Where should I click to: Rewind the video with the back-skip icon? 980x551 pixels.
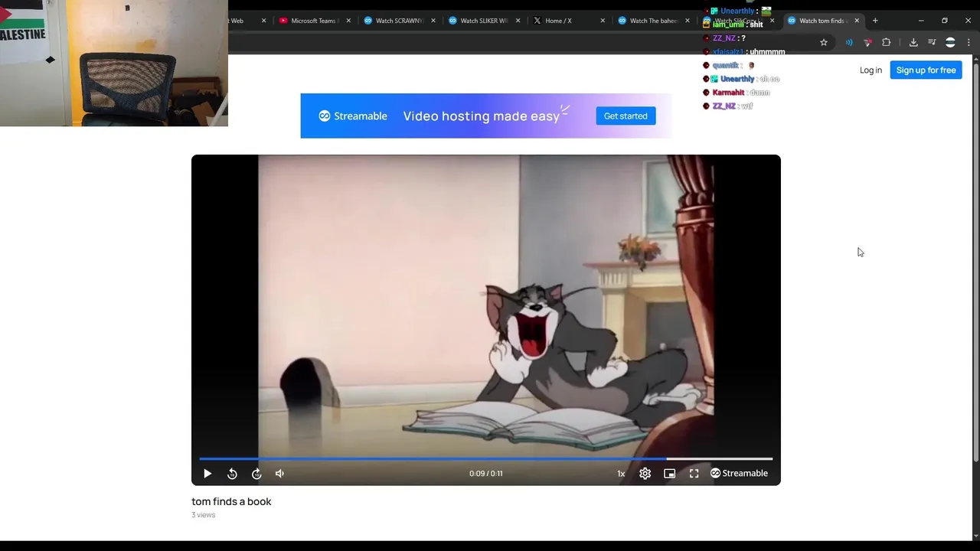[x=232, y=474]
